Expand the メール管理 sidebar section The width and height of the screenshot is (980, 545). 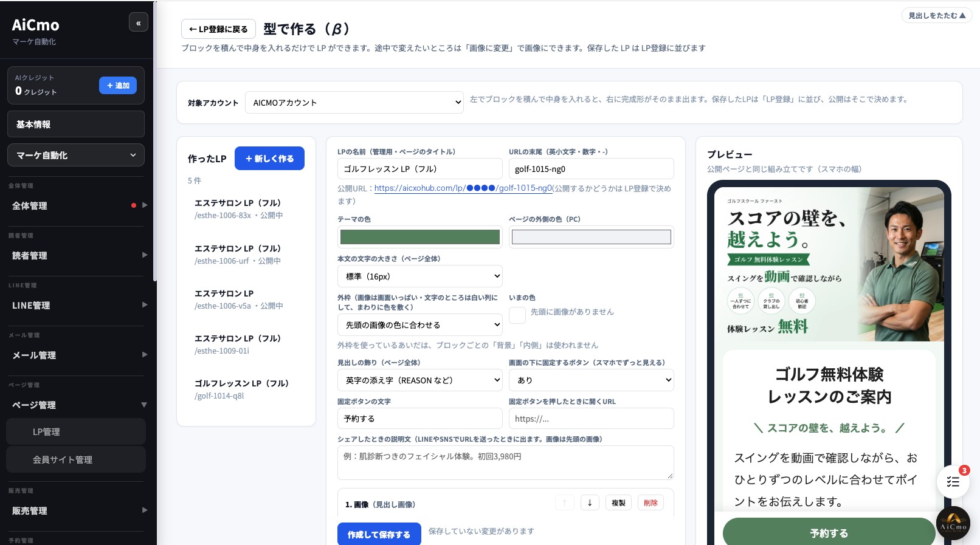pyautogui.click(x=76, y=355)
